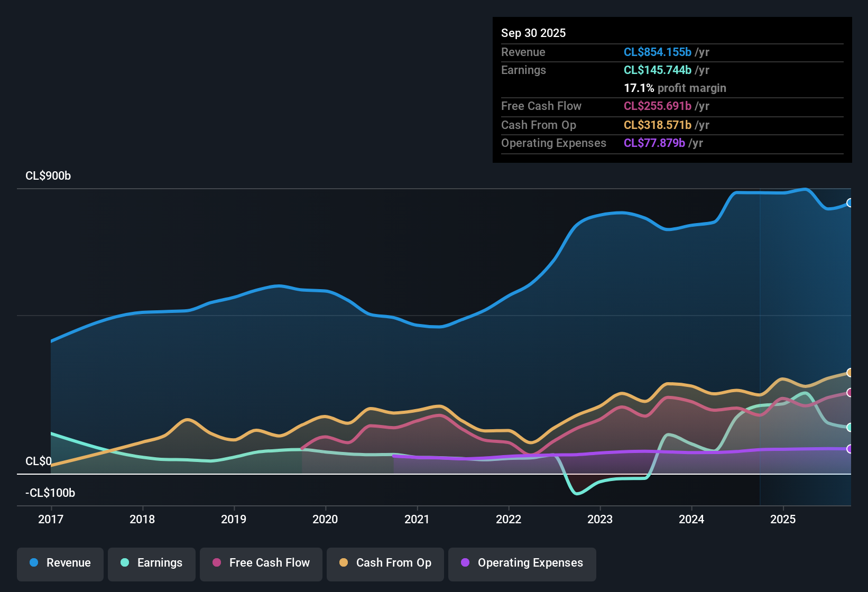This screenshot has height=592, width=868.
Task: Click the 17.1% profit margin text
Action: pyautogui.click(x=675, y=88)
